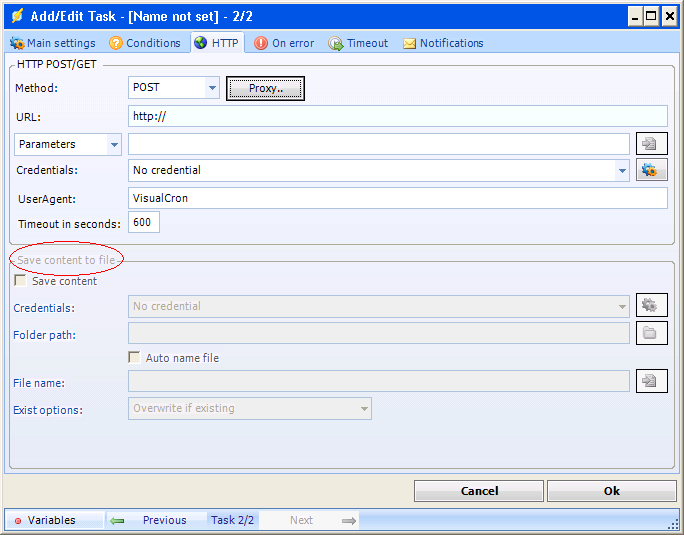Click the Timeout clock icon
684x535 pixels.
(x=336, y=44)
